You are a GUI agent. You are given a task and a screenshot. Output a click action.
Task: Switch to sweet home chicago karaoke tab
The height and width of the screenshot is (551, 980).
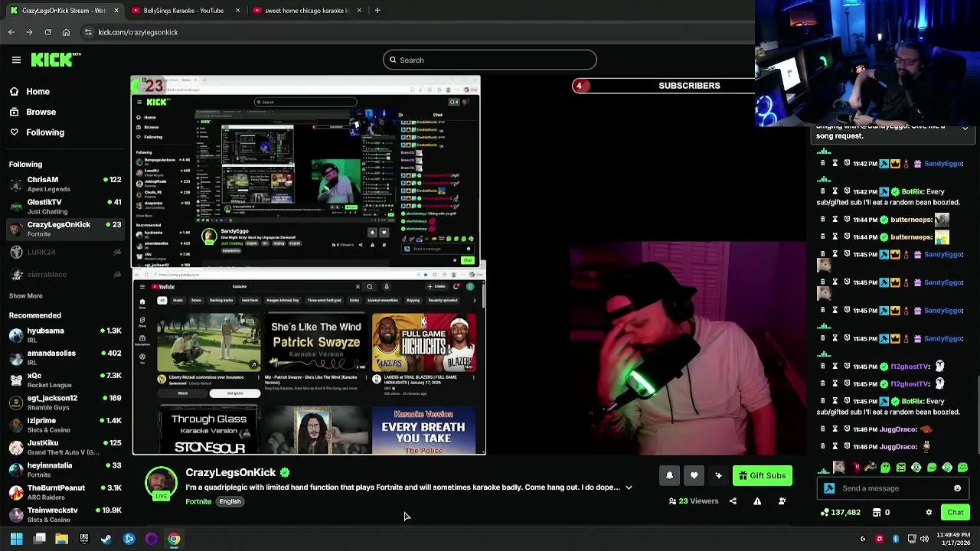(305, 11)
